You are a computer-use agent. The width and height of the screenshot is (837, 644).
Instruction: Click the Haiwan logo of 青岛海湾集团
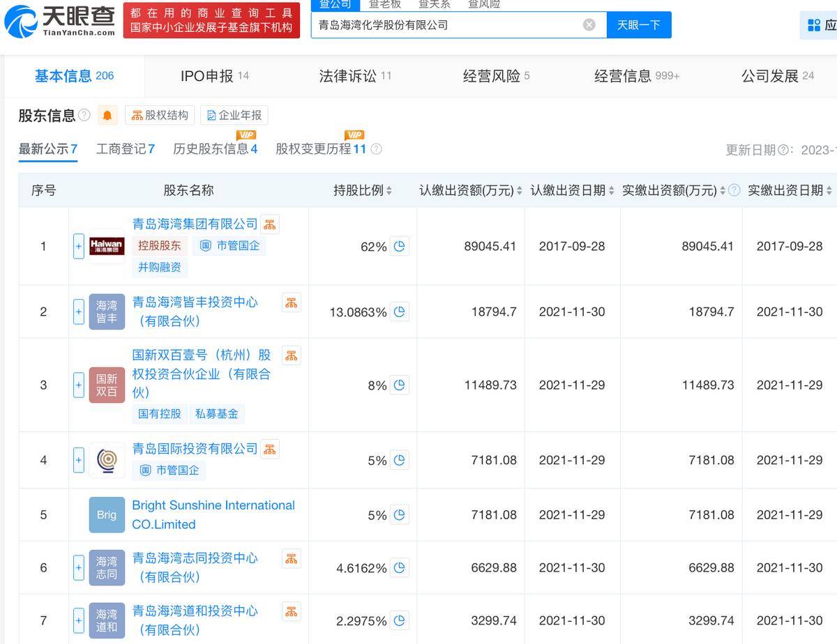(x=107, y=246)
